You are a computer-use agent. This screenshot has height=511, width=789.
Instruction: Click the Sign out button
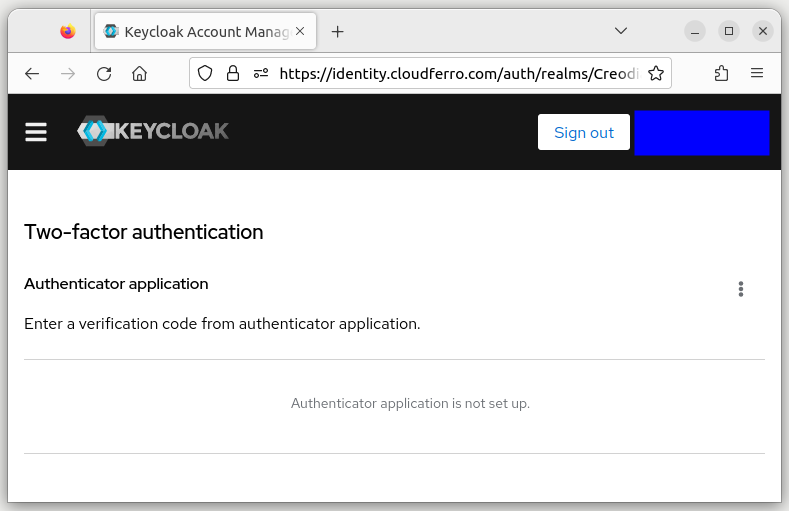point(583,132)
